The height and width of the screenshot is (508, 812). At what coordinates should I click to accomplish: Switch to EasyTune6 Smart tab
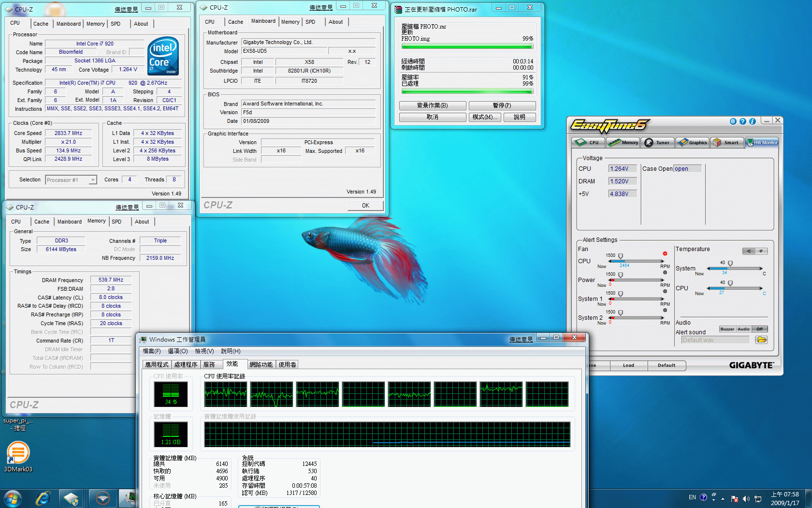726,142
